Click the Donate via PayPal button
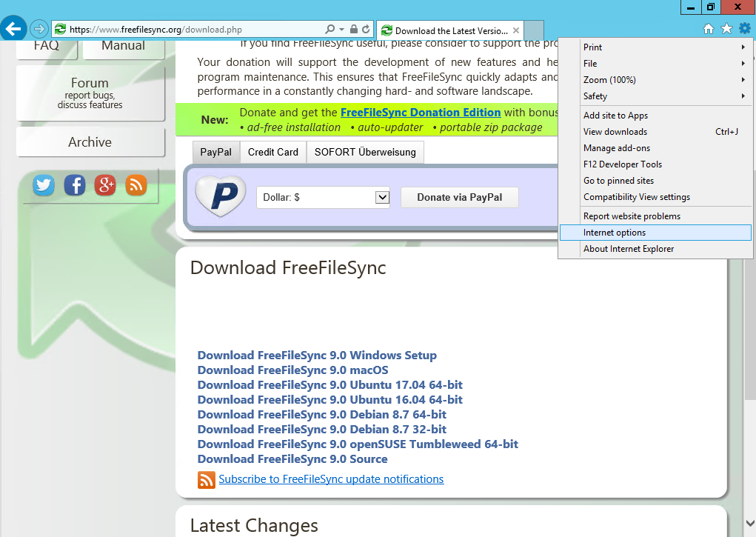Image resolution: width=756 pixels, height=537 pixels. [460, 197]
